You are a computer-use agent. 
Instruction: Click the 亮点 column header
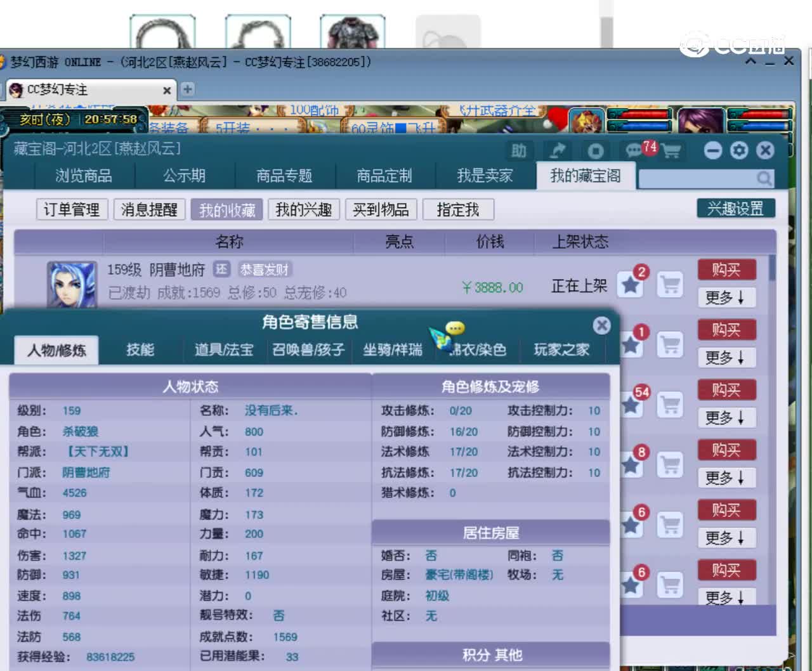pos(400,242)
